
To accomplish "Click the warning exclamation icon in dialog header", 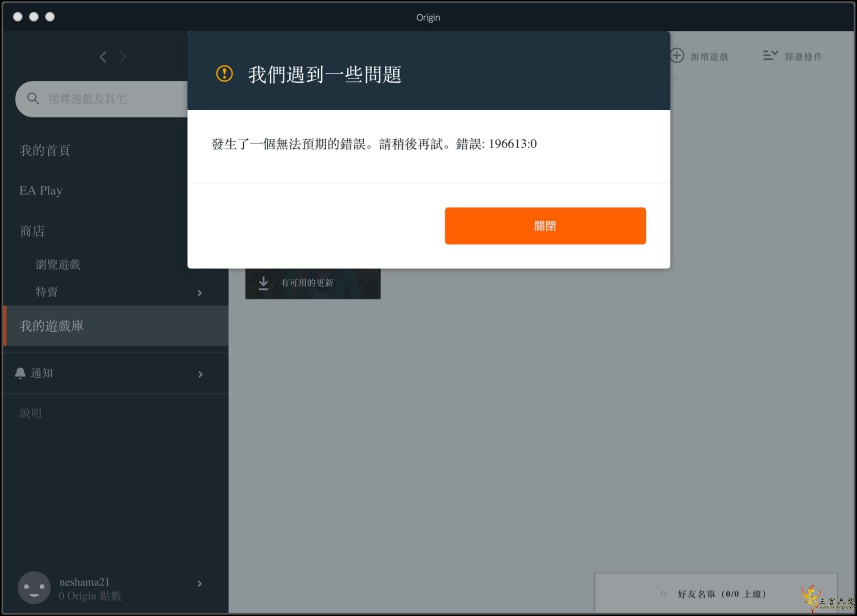I will pyautogui.click(x=224, y=74).
